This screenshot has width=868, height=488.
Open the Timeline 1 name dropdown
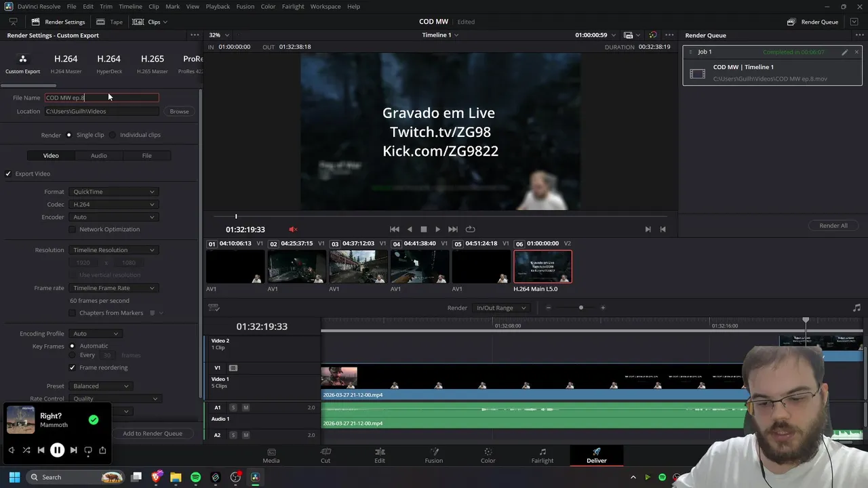click(x=440, y=35)
